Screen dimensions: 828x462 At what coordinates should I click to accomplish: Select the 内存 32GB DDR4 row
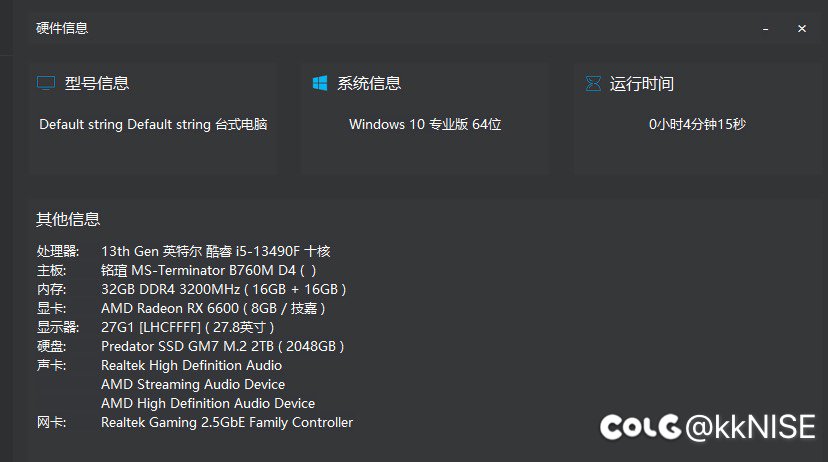tap(223, 289)
